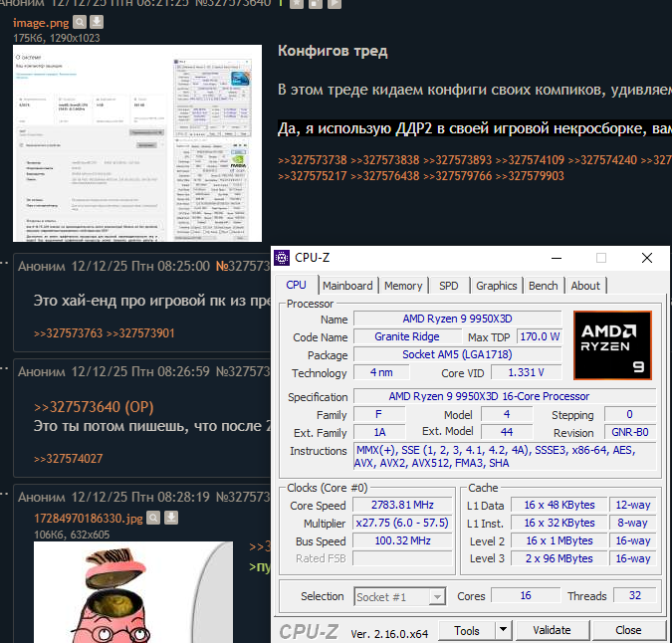Follow reply link >>327575217
Image resolution: width=672 pixels, height=643 pixels.
(312, 176)
